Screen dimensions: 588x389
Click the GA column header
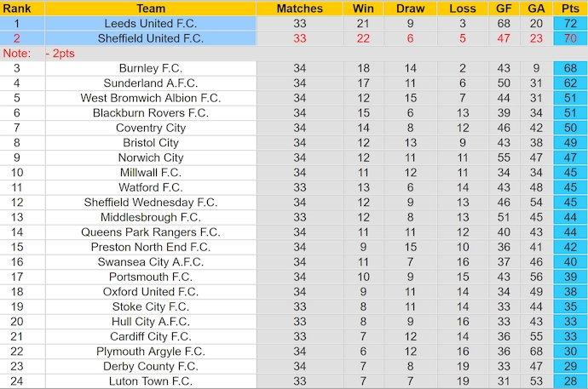pyautogui.click(x=535, y=9)
